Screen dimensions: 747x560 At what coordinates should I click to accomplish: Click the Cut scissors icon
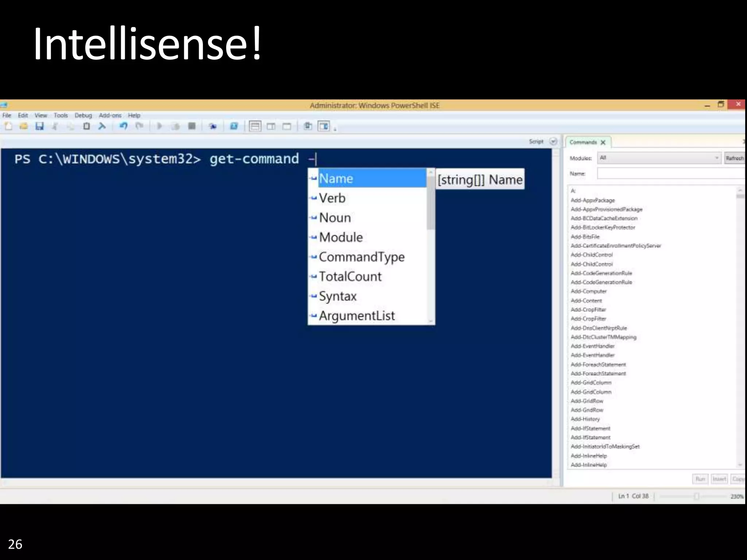point(55,127)
